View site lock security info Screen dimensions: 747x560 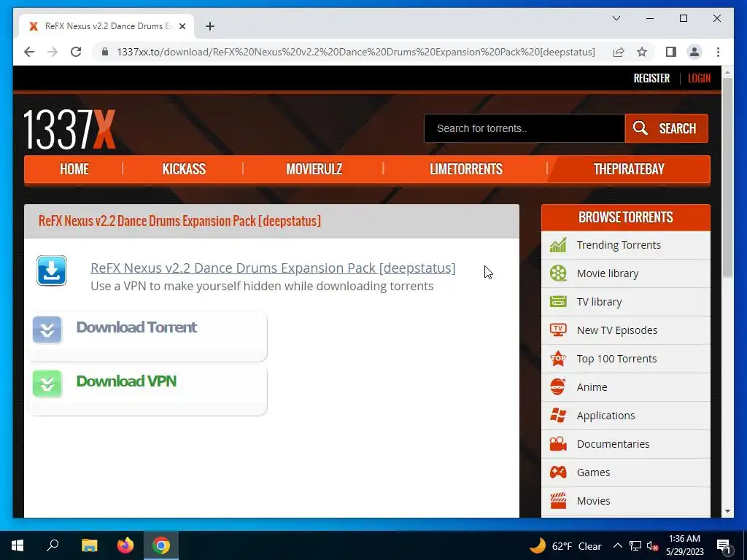coord(105,52)
